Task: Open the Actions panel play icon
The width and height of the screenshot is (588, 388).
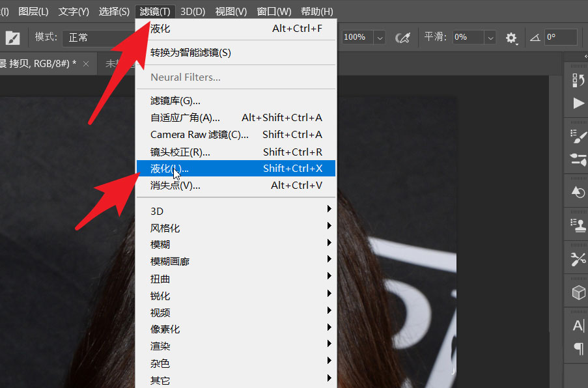Action: [x=579, y=103]
